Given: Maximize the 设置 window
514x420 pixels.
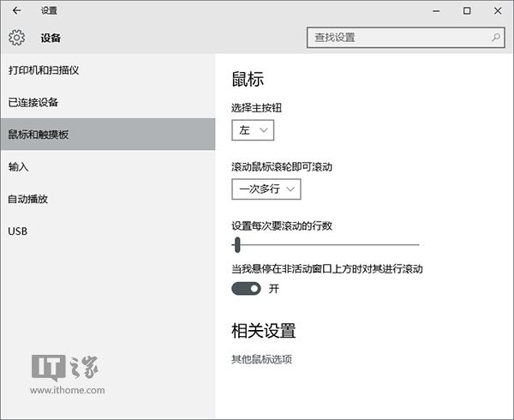Looking at the screenshot, I should [467, 11].
